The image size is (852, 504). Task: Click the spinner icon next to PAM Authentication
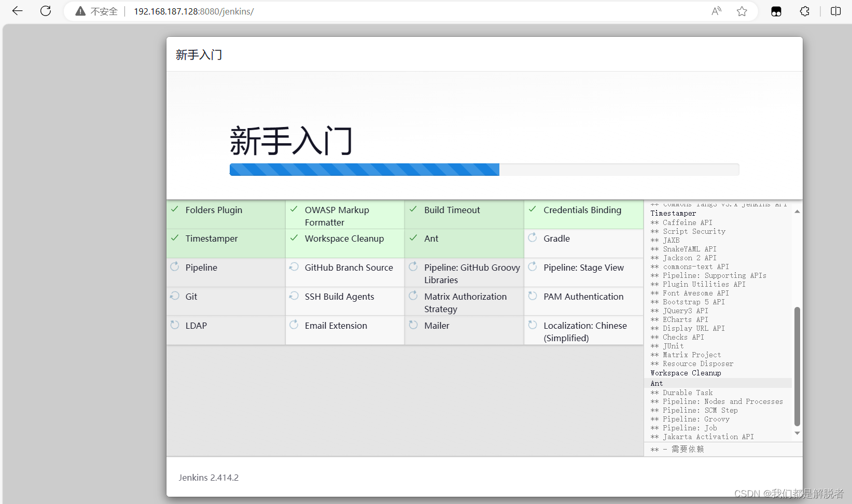pos(533,296)
